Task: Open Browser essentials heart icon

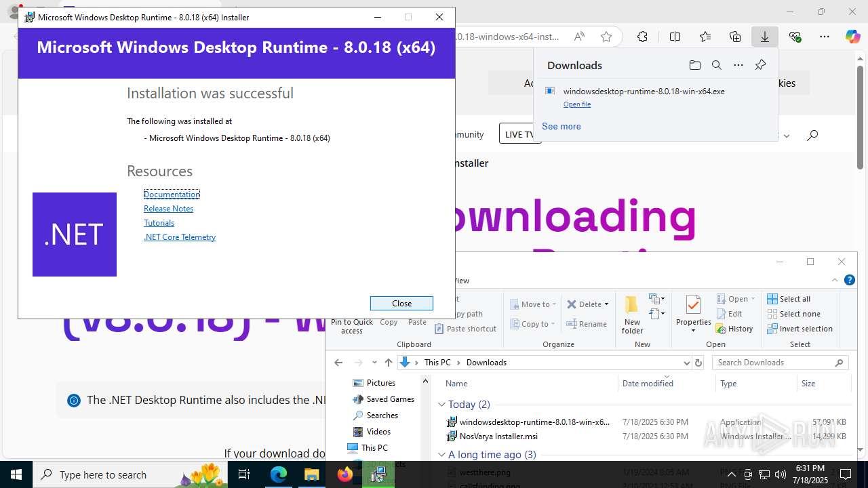Action: [795, 37]
